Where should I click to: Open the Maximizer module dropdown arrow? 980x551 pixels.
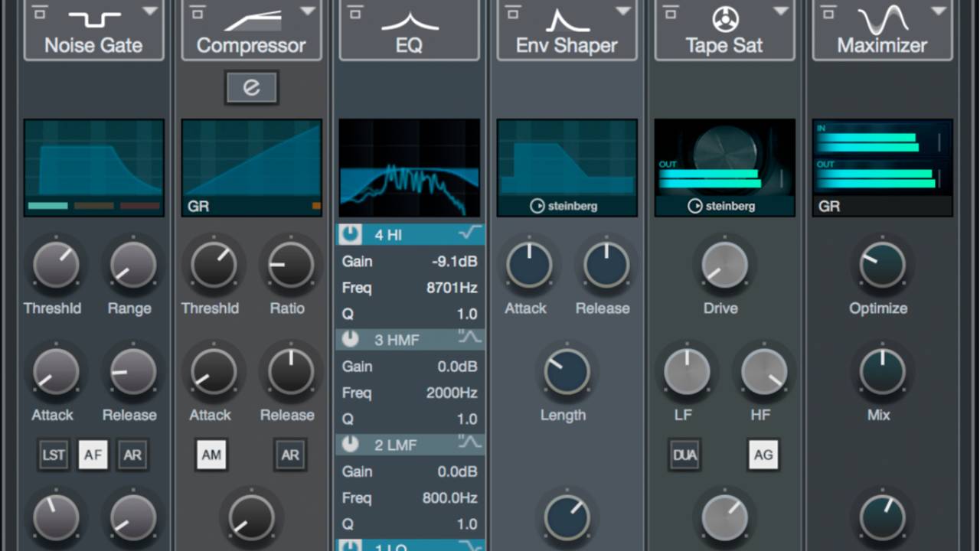[x=939, y=10]
